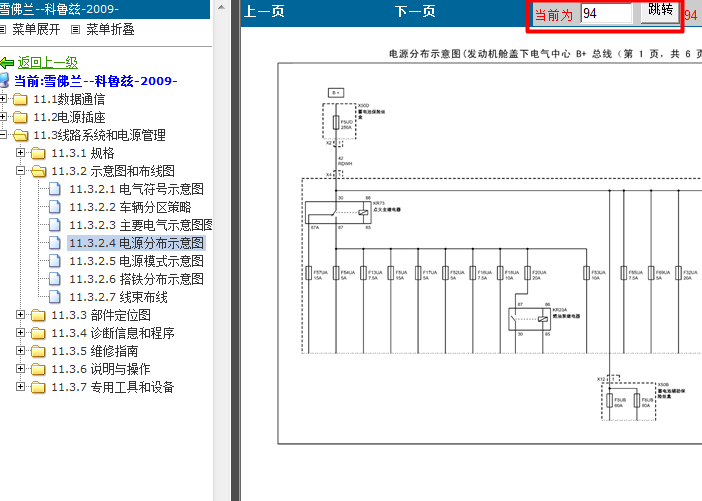Click the page icon of 11.3.2.5 电源模式示意图

[x=55, y=261]
